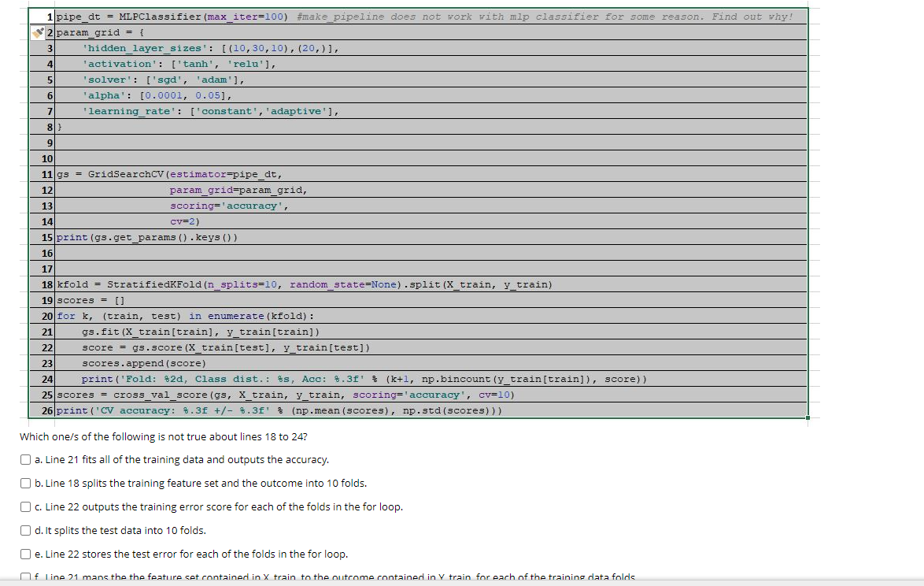Check option b about line 18 splitting into folds
924x586 pixels.
[x=25, y=483]
